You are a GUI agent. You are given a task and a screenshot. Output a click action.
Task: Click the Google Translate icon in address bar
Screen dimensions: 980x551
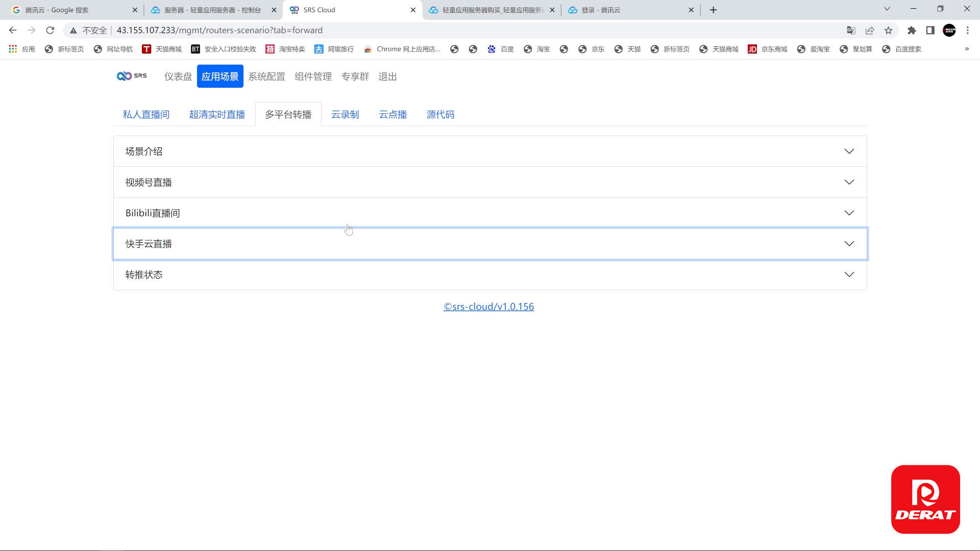tap(851, 30)
